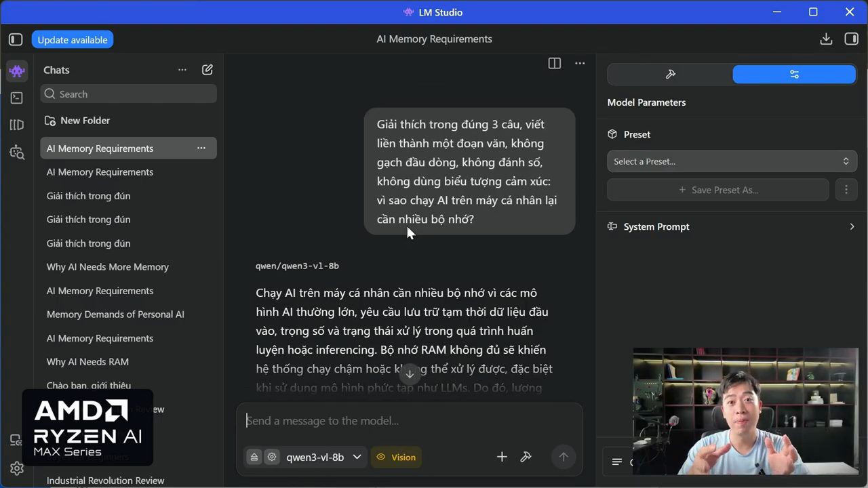
Task: Open the Select a Preset dropdown
Action: (732, 161)
